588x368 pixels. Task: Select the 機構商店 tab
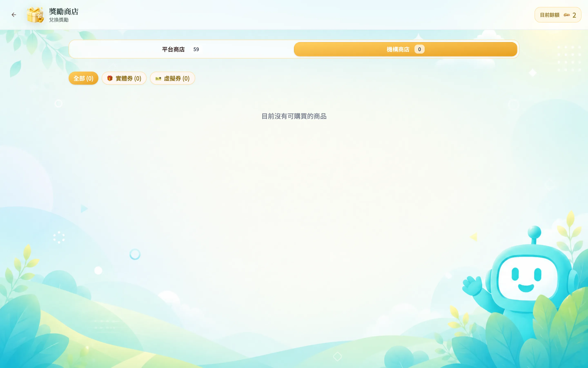[x=405, y=49]
